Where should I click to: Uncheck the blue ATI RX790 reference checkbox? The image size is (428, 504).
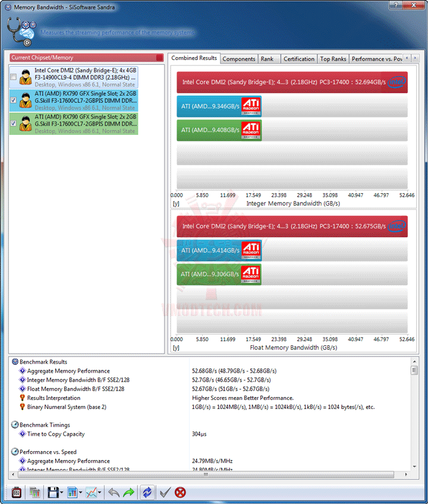click(13, 100)
